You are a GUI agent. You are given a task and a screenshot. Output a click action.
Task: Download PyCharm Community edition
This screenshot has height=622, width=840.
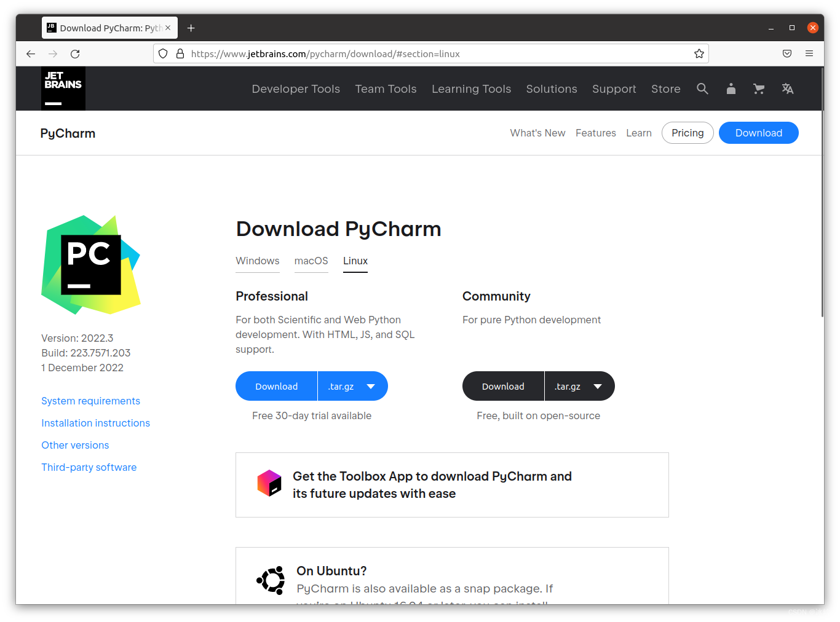click(503, 386)
